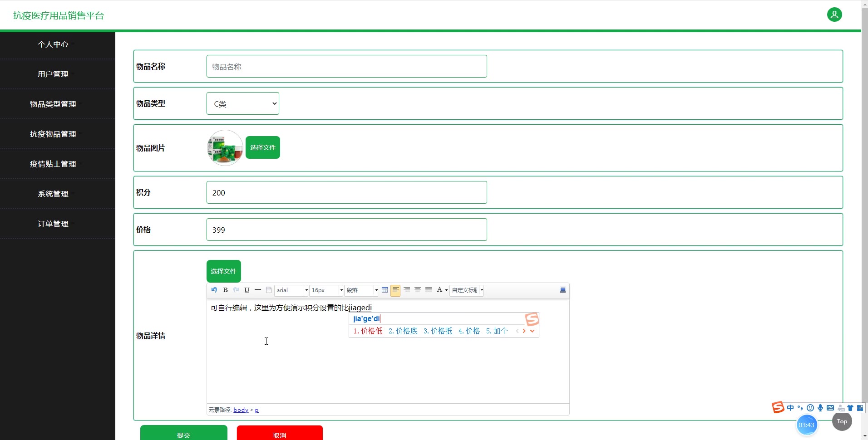The image size is (868, 440).
Task: Insert a horizontal rule in the editor
Action: 258,290
